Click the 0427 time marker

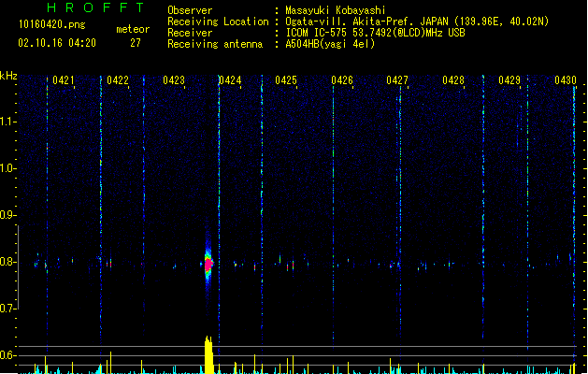pos(397,80)
